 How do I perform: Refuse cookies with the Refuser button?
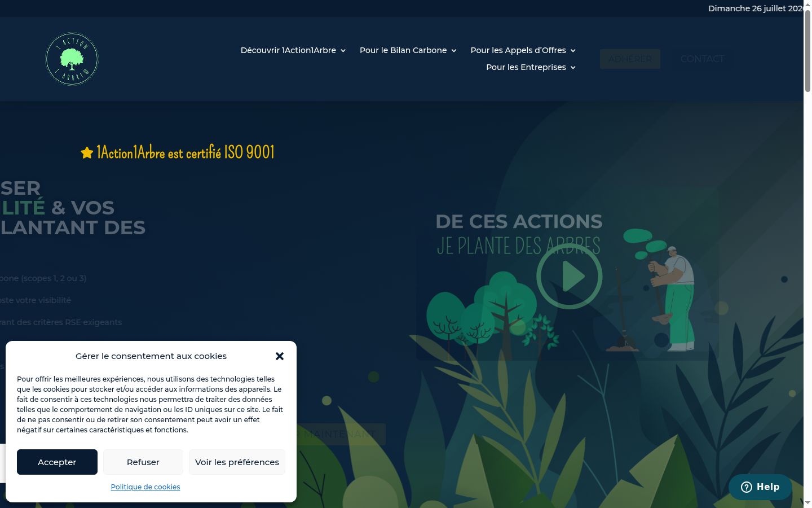143,462
